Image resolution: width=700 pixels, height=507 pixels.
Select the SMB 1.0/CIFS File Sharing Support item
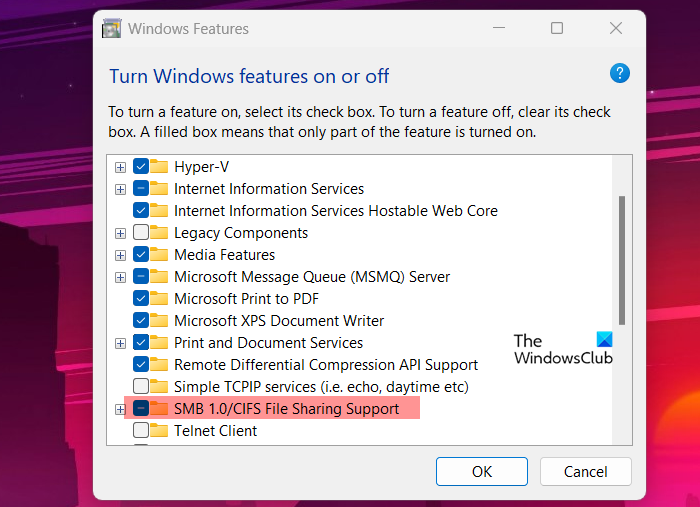tap(286, 409)
